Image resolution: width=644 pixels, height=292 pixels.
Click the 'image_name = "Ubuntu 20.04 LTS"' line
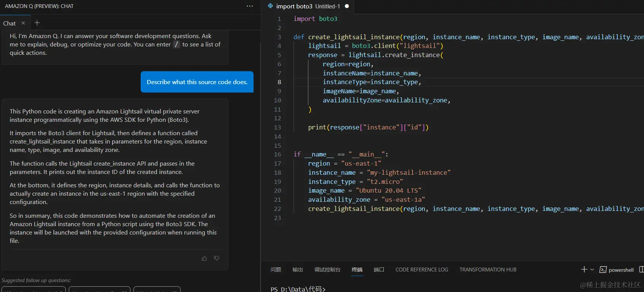pyautogui.click(x=365, y=190)
